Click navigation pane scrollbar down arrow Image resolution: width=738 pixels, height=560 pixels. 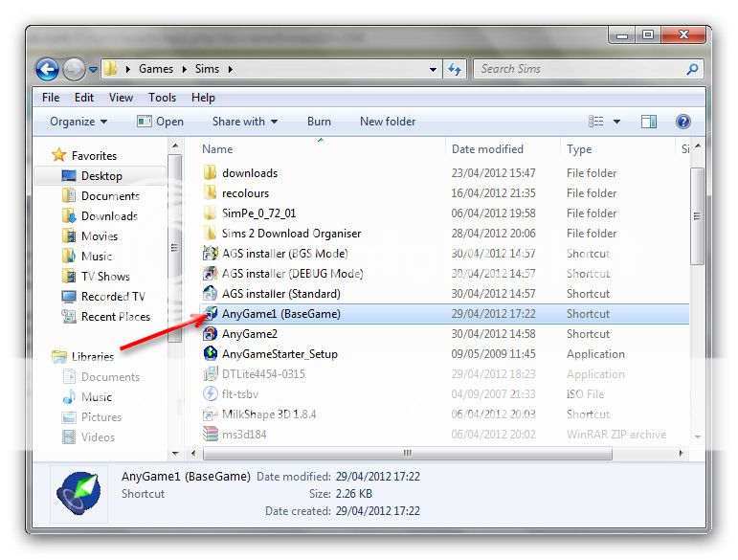pyautogui.click(x=175, y=454)
